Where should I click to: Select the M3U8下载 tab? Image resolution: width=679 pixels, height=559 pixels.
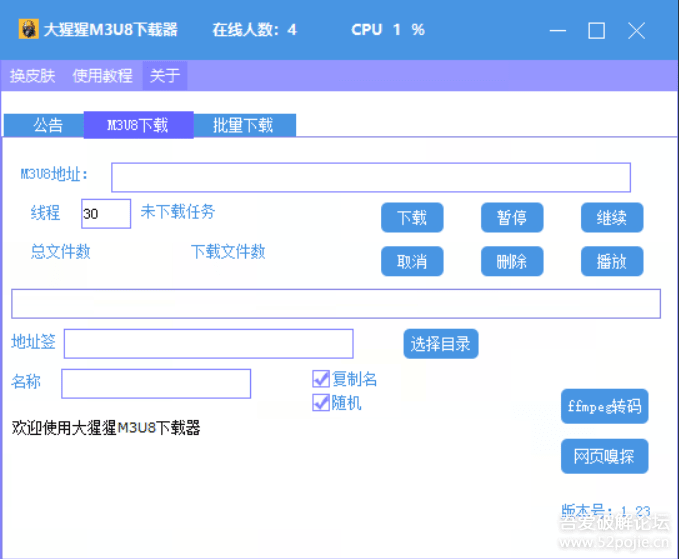click(x=138, y=125)
